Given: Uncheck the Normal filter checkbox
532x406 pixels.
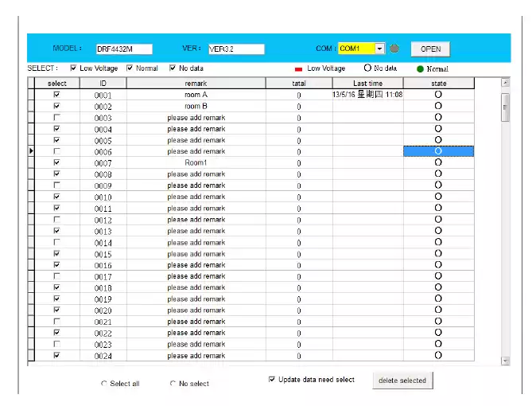Looking at the screenshot, I should click(x=130, y=68).
